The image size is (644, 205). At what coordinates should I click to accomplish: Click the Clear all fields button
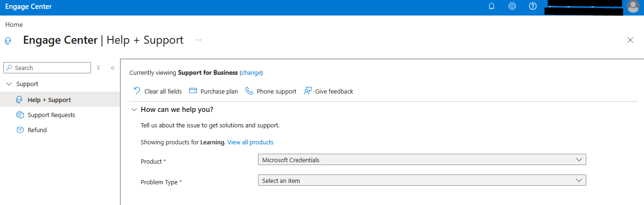tap(158, 91)
